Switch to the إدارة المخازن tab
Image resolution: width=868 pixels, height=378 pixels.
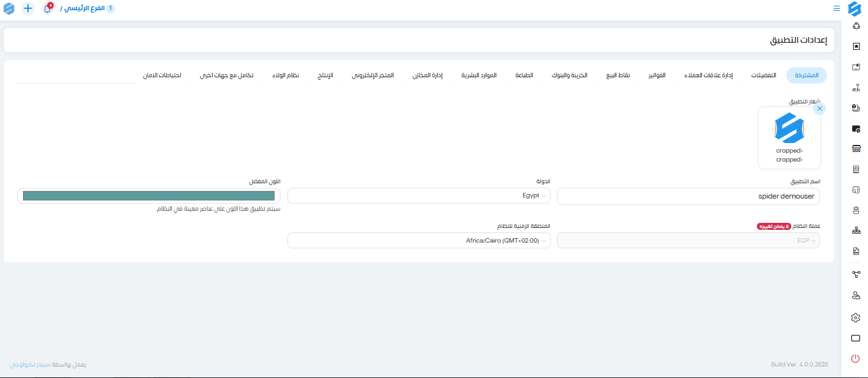coord(428,75)
